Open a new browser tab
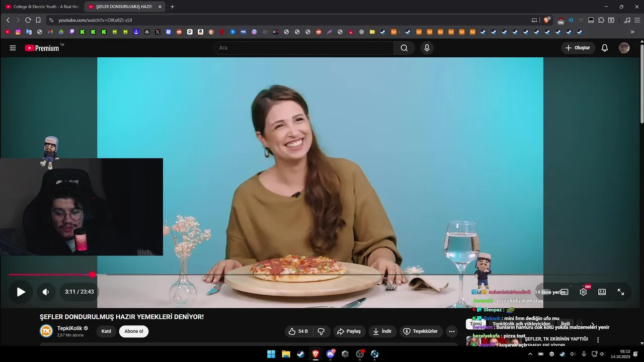Image resolution: width=644 pixels, height=362 pixels. 172,7
